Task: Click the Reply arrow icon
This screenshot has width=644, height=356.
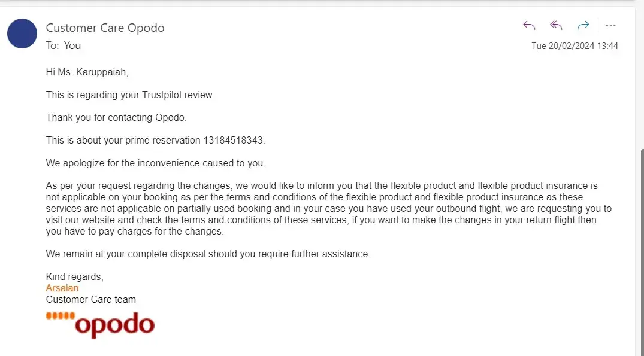Action: (529, 25)
